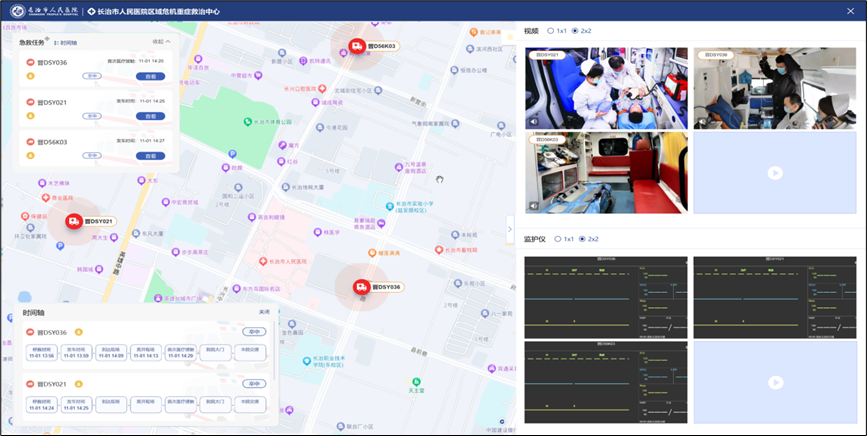
Task: Click red ambulance icon beside 晋DSY021 task card
Action: [x=30, y=102]
